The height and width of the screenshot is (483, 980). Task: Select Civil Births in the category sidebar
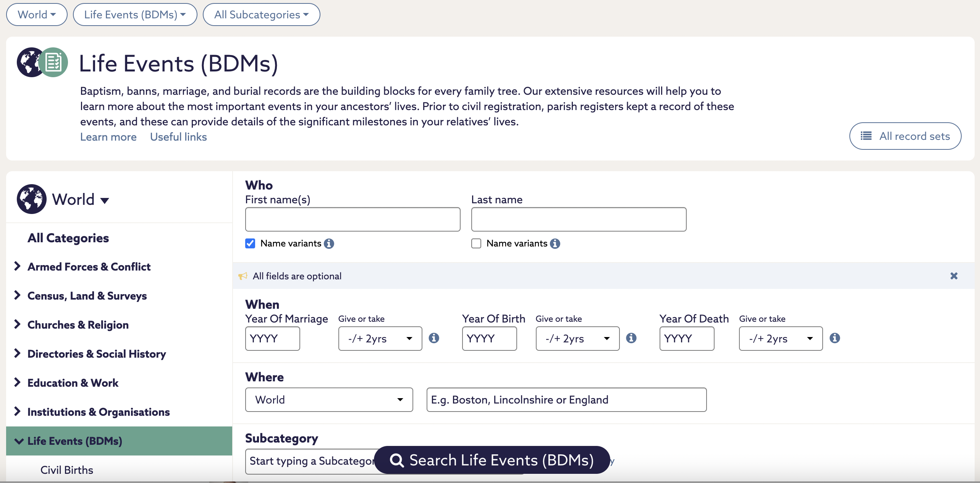click(67, 470)
